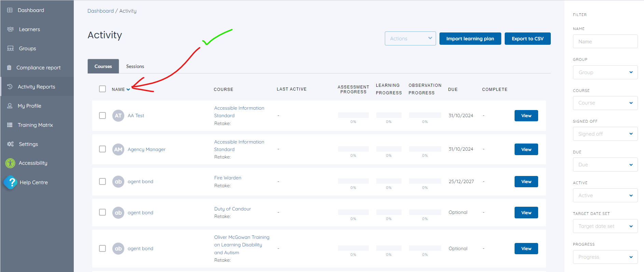This screenshot has width=644, height=272.
Task: Expand the Group filter dropdown
Action: click(x=605, y=72)
